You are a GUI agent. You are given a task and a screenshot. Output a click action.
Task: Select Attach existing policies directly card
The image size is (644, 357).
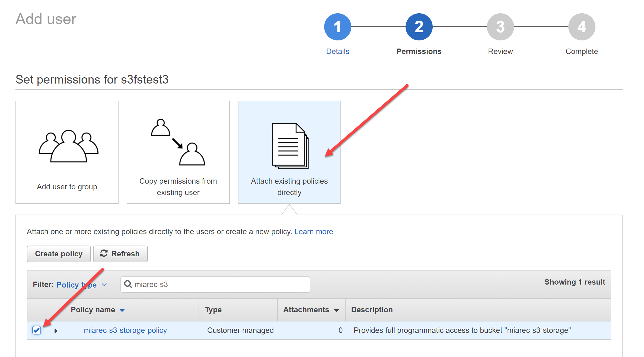[289, 152]
